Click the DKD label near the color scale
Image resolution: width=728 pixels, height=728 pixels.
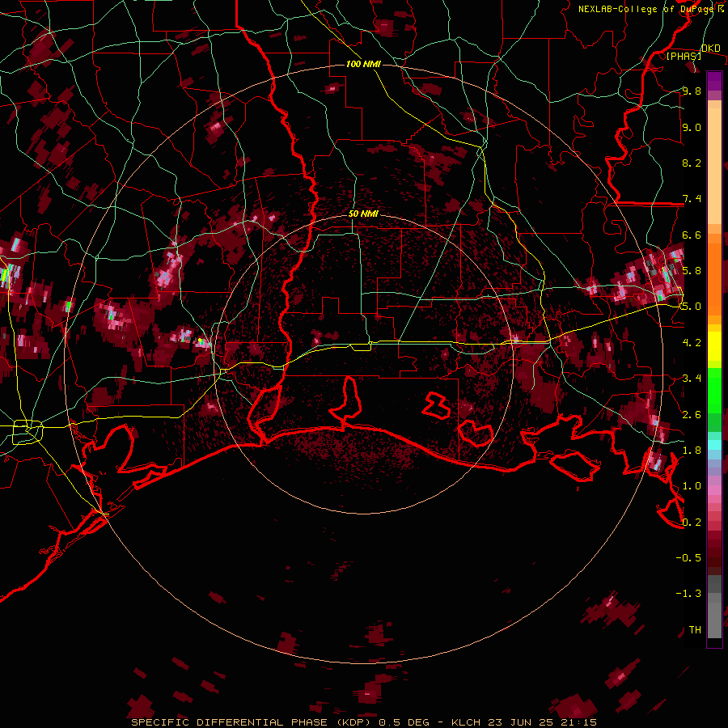(x=710, y=48)
